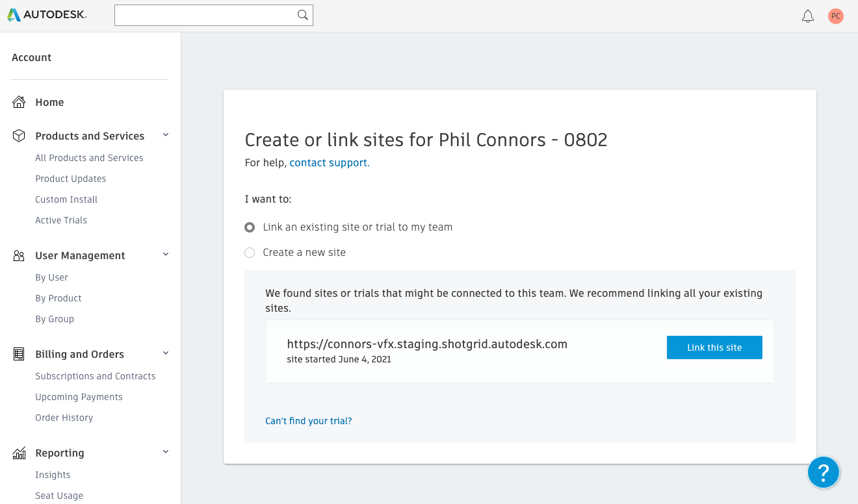The image size is (858, 504).
Task: Open the blue help question mark
Action: 824,472
